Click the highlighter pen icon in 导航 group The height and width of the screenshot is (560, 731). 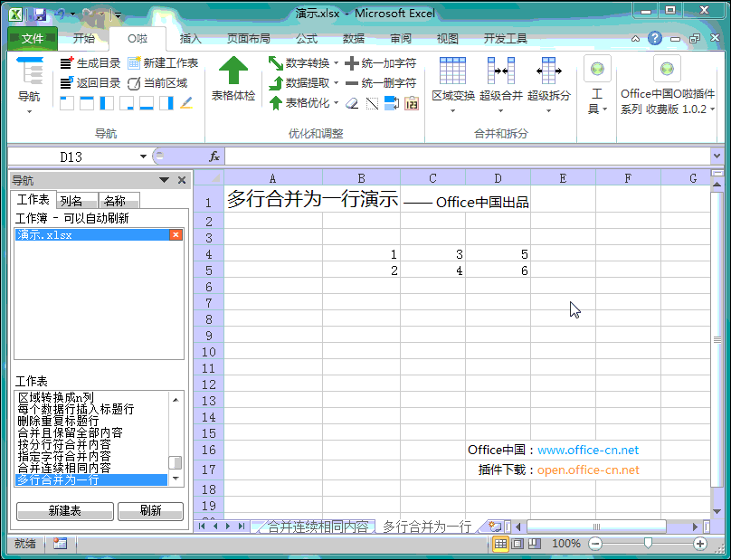pos(186,103)
